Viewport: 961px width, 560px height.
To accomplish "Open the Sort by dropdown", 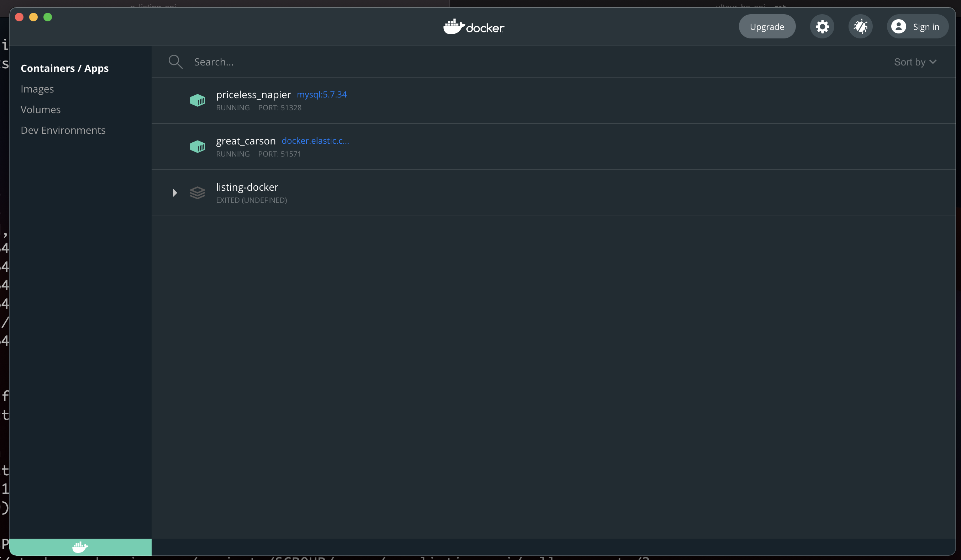I will [915, 62].
